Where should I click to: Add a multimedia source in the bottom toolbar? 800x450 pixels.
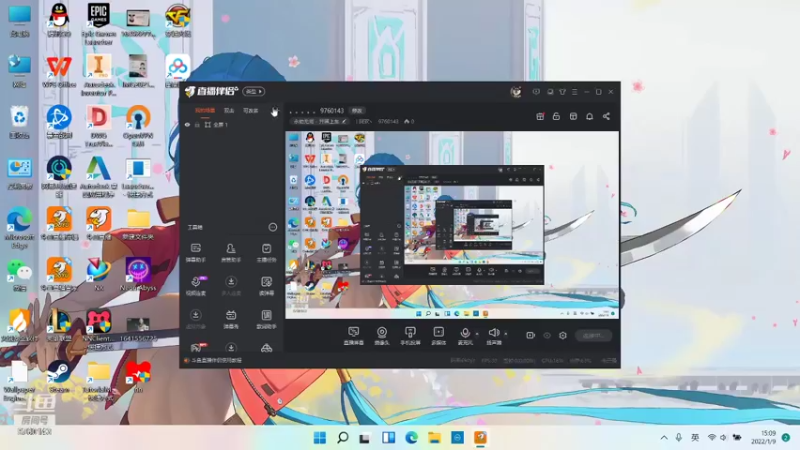coord(438,336)
